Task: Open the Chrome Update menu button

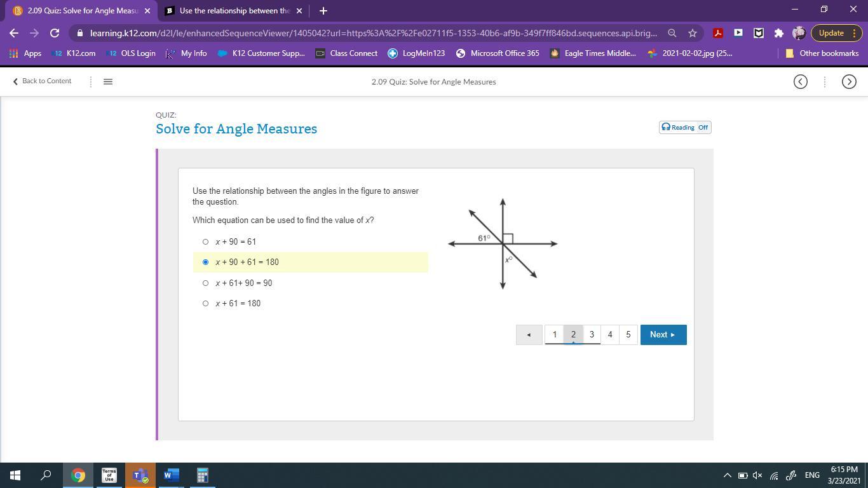Action: 836,33
